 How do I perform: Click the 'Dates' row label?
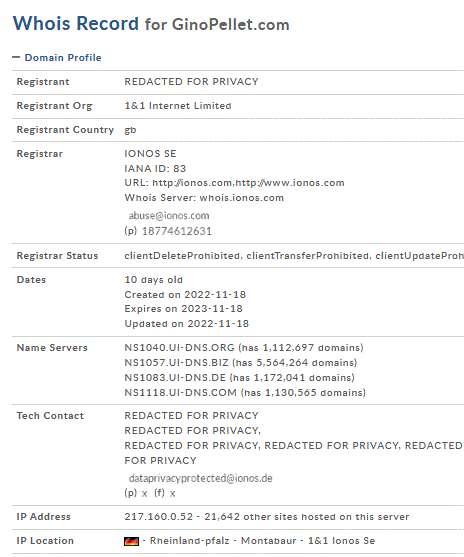(x=31, y=280)
